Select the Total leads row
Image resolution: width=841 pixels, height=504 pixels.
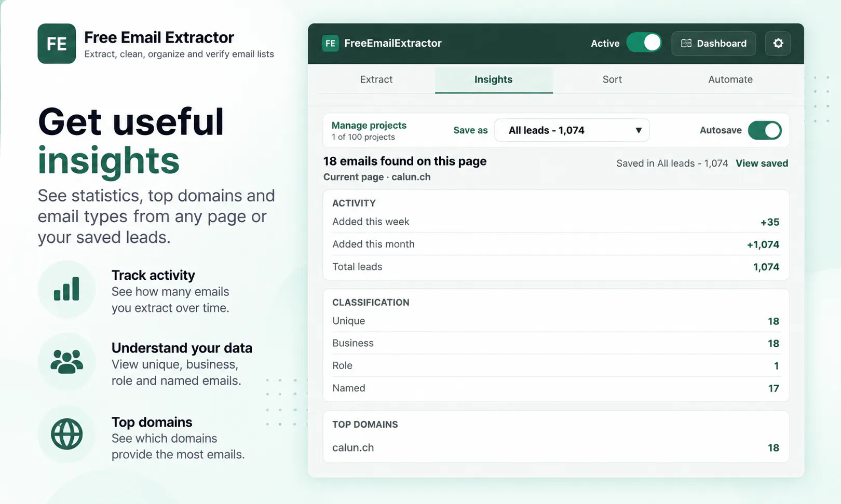coord(555,267)
